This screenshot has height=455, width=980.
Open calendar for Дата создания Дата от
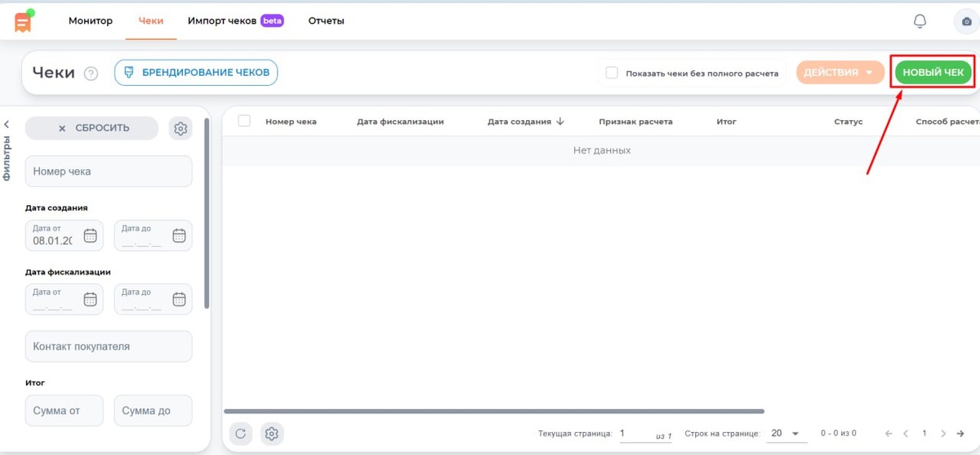pyautogui.click(x=91, y=235)
